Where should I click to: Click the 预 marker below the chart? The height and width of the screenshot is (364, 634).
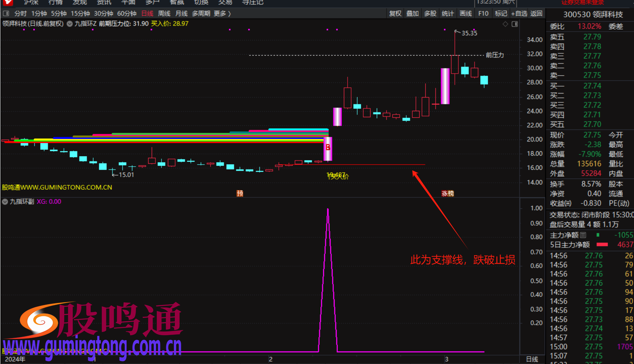240,193
